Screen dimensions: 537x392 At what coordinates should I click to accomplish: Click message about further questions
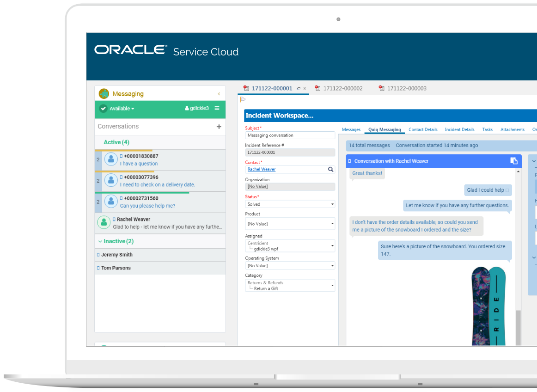tap(457, 206)
